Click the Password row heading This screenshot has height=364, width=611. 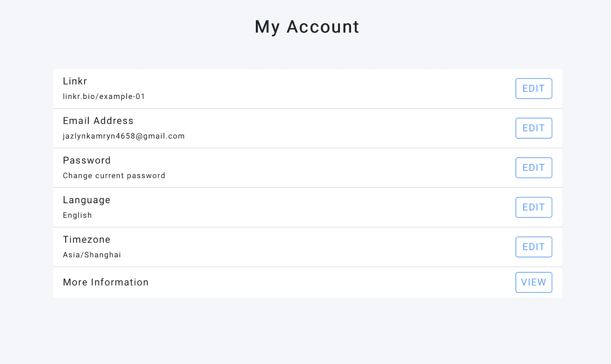point(87,160)
